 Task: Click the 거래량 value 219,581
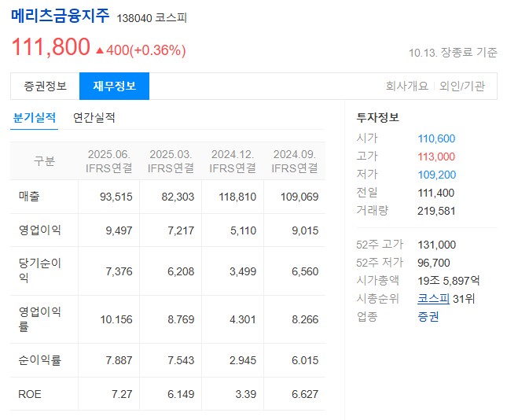click(436, 212)
